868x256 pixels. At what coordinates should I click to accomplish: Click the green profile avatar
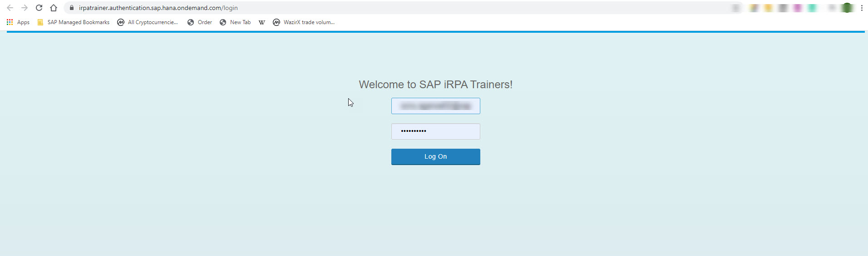847,8
